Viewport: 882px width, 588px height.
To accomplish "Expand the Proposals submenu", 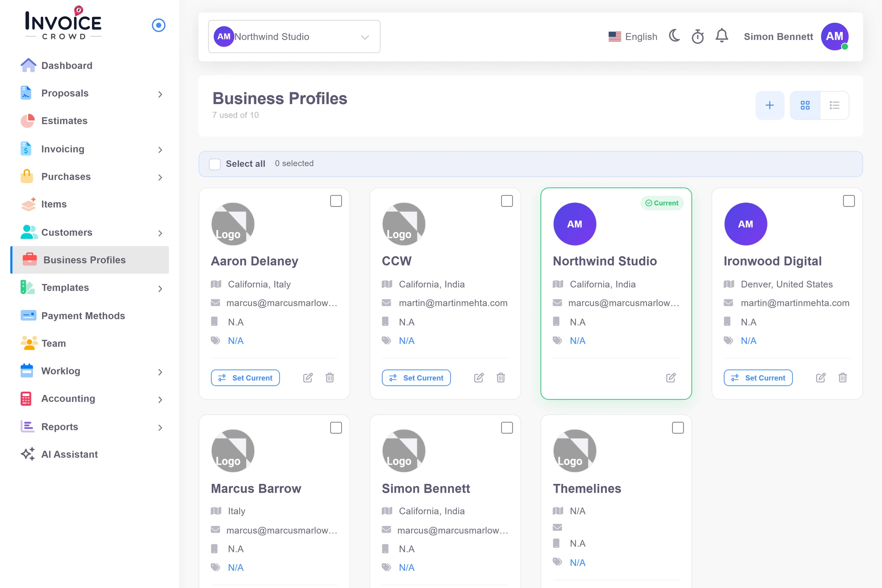I will [160, 94].
